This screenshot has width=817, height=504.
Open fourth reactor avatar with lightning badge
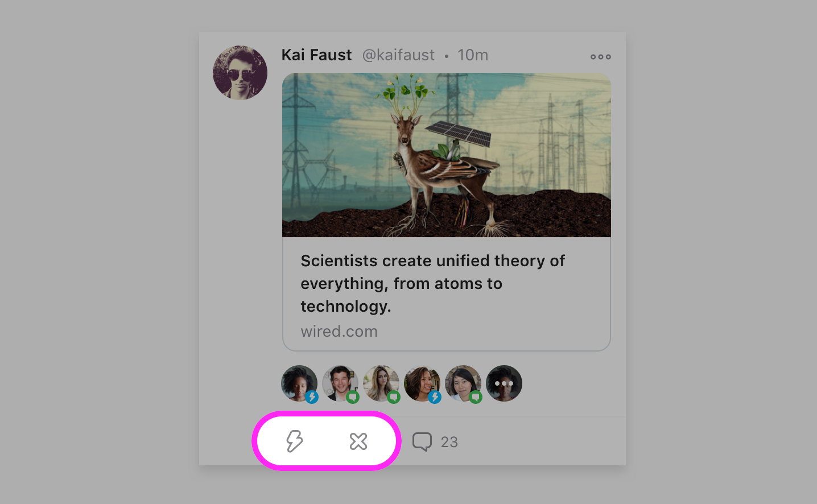tap(421, 381)
